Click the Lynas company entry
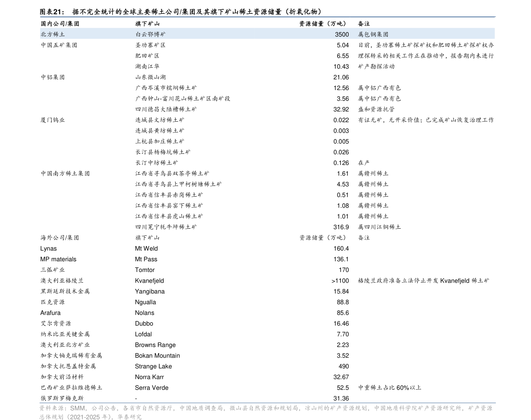Screen dimensions: 531x420 click(x=49, y=249)
